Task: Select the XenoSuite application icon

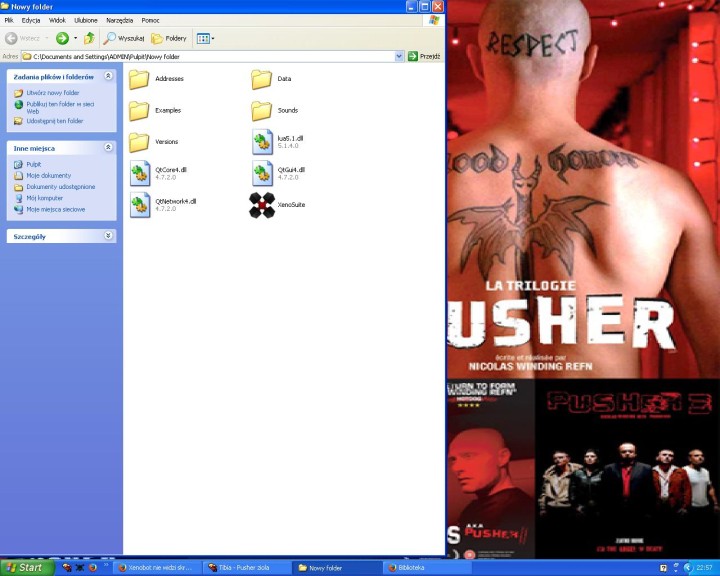Action: [262, 205]
